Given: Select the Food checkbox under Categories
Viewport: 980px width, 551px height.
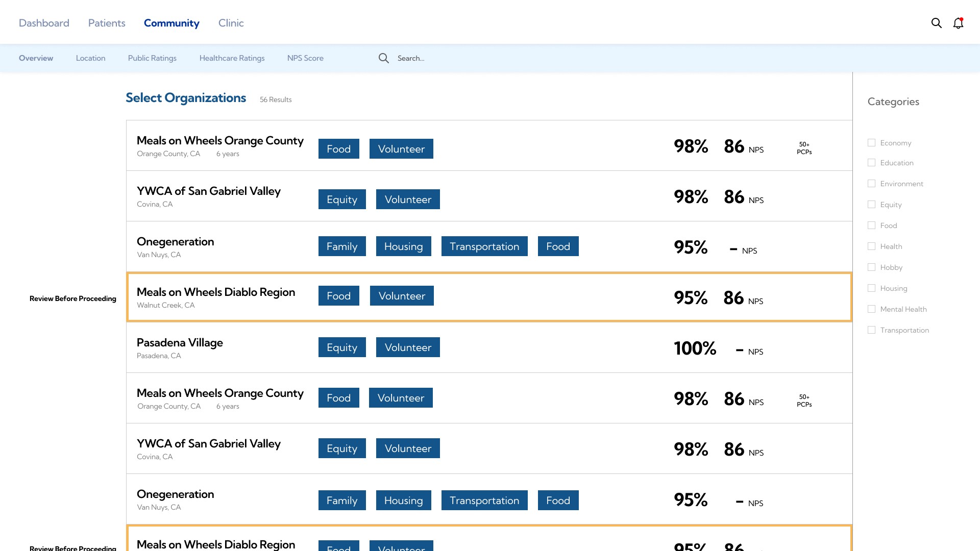Looking at the screenshot, I should point(871,226).
